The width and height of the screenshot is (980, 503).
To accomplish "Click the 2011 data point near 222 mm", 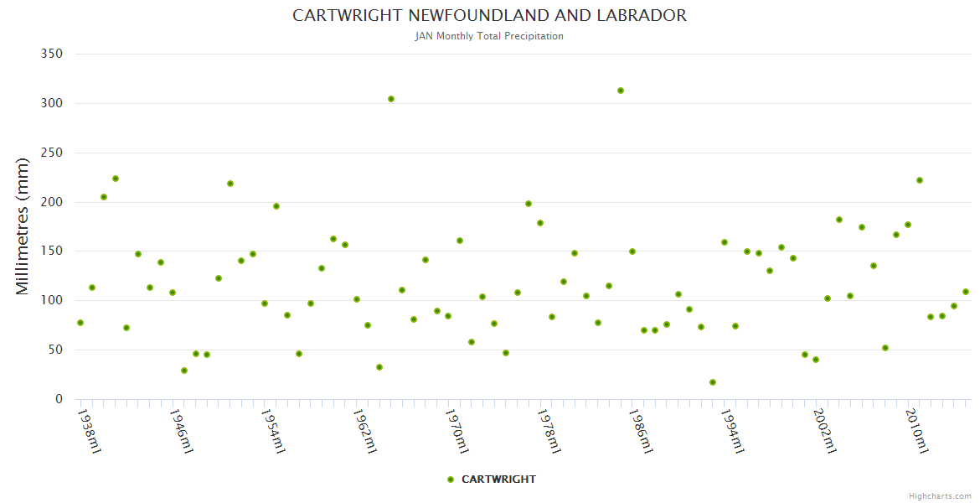I will 920,180.
